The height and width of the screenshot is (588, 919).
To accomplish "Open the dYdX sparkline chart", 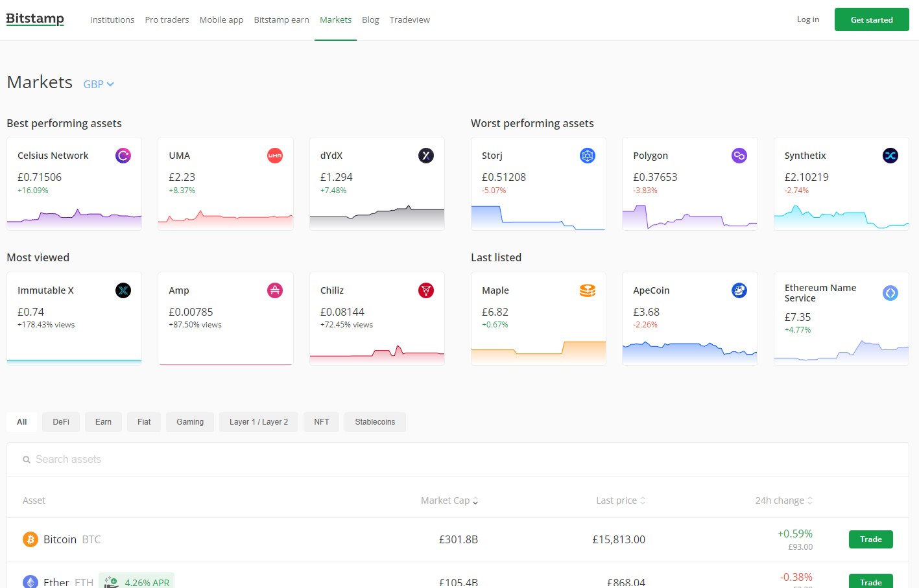I will click(x=377, y=217).
